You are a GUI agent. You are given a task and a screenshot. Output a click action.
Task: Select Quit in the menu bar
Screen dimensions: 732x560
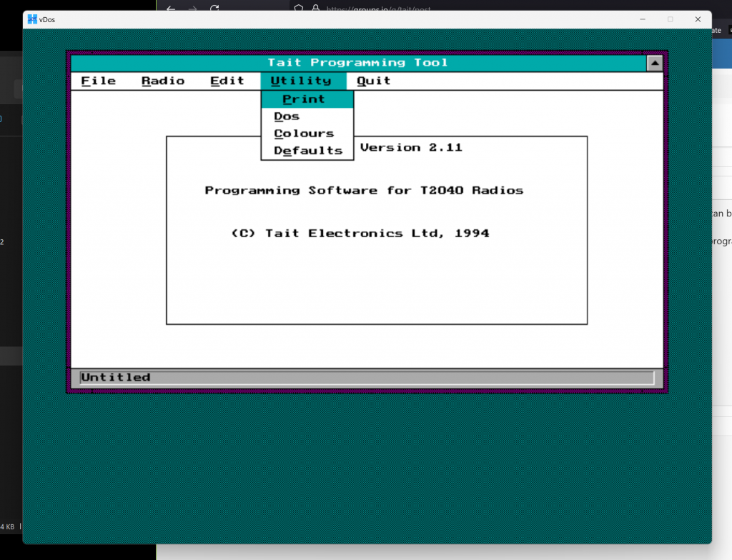(374, 81)
